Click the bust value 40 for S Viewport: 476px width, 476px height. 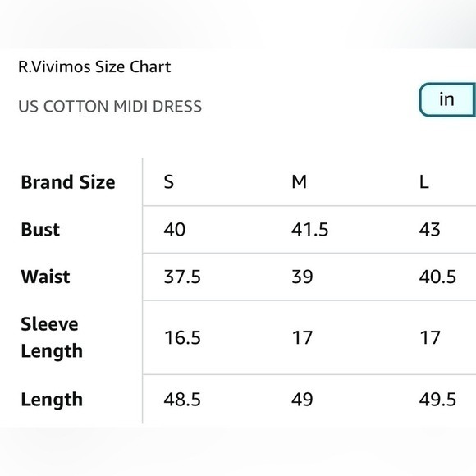[175, 229]
